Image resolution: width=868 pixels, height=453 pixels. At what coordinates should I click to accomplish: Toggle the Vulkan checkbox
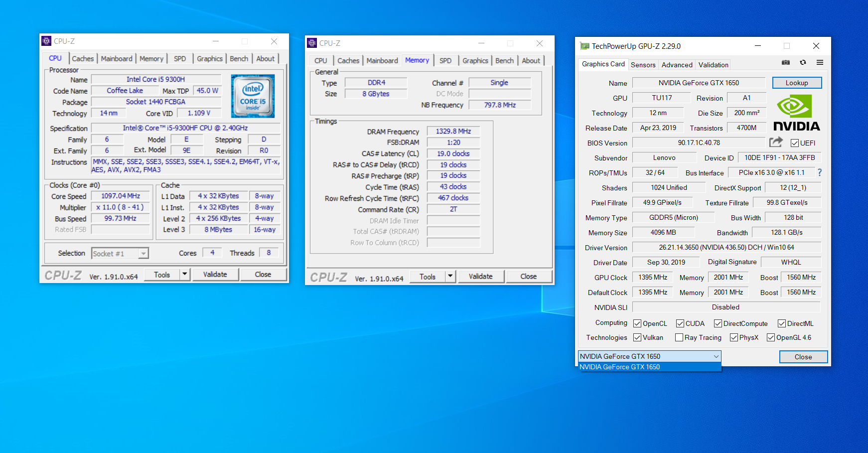(x=637, y=337)
